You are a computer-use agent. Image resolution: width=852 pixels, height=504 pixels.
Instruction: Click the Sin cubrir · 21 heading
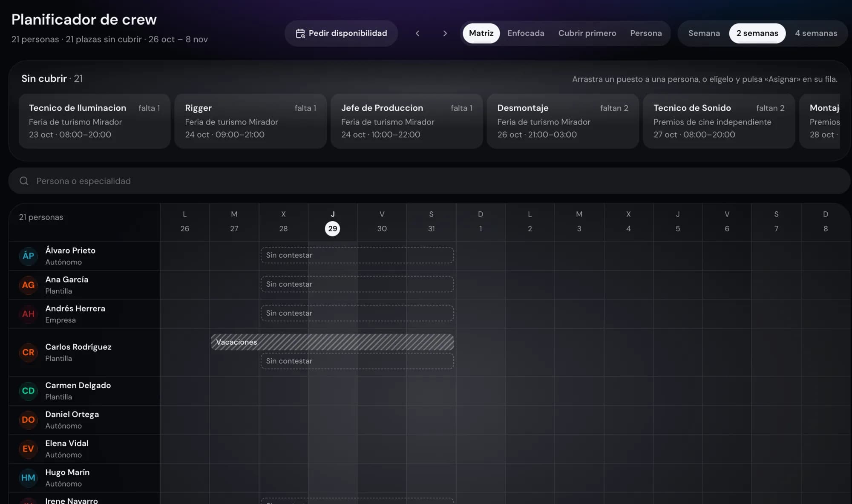pyautogui.click(x=52, y=78)
